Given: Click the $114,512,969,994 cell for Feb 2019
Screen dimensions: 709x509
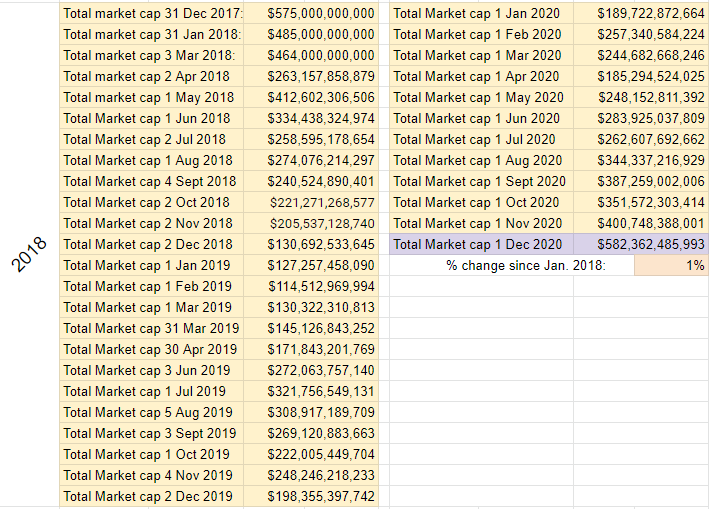Looking at the screenshot, I should point(311,287).
